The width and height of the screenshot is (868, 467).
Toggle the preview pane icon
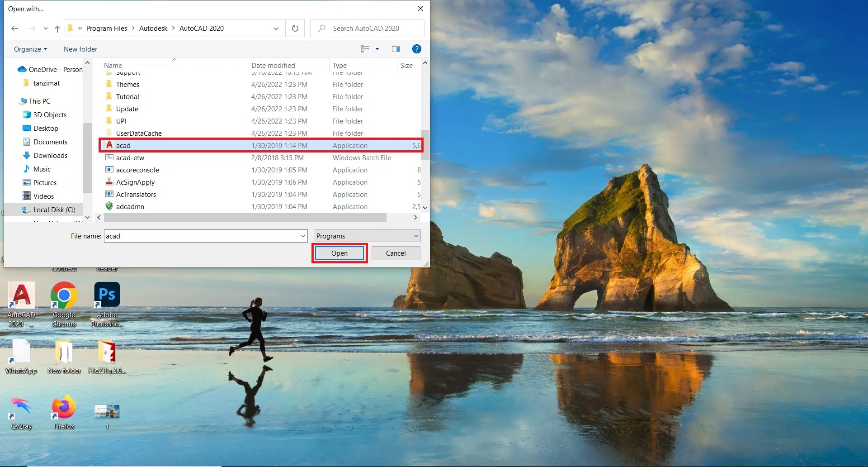[x=396, y=49]
